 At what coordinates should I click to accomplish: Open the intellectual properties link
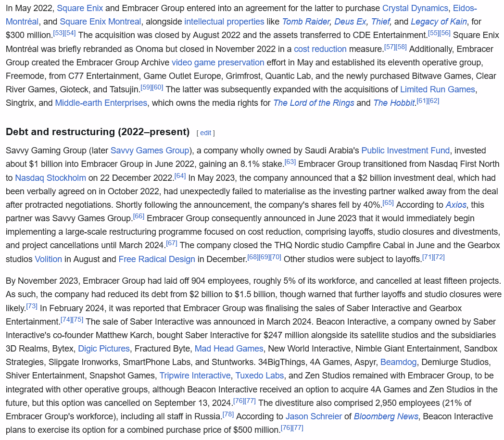pyautogui.click(x=224, y=22)
